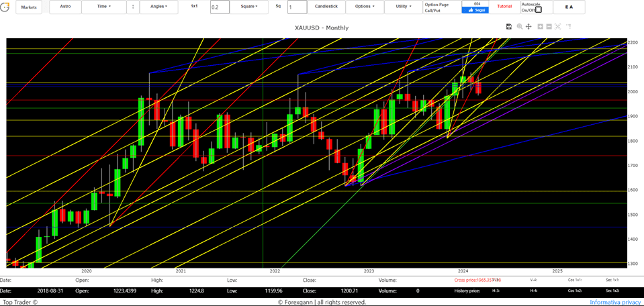The width and height of the screenshot is (644, 306).
Task: Open the Astro menu
Action: click(x=65, y=7)
